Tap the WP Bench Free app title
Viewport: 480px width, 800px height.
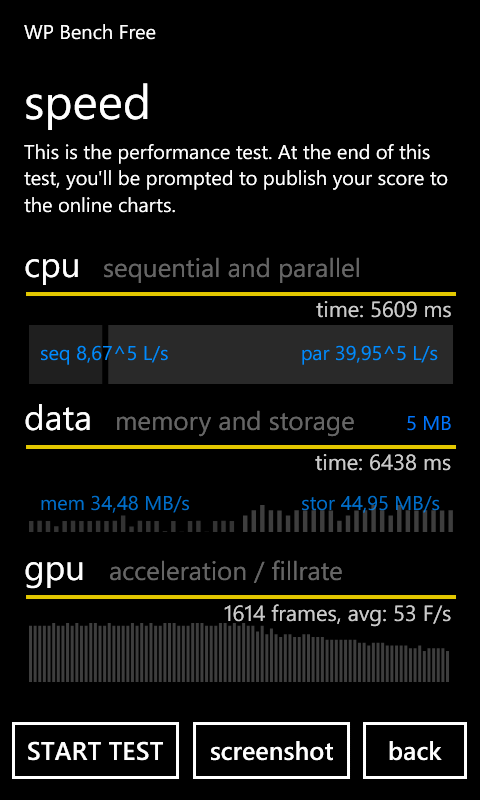coord(90,33)
